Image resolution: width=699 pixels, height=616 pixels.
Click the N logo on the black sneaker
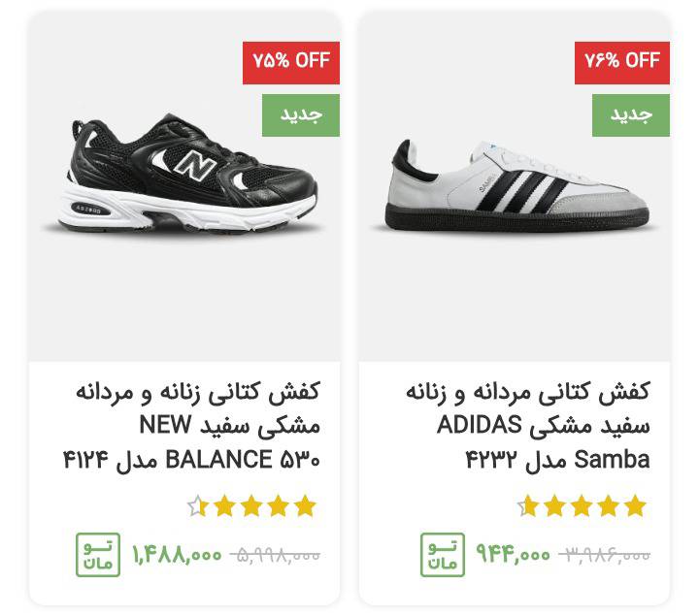coord(196,166)
